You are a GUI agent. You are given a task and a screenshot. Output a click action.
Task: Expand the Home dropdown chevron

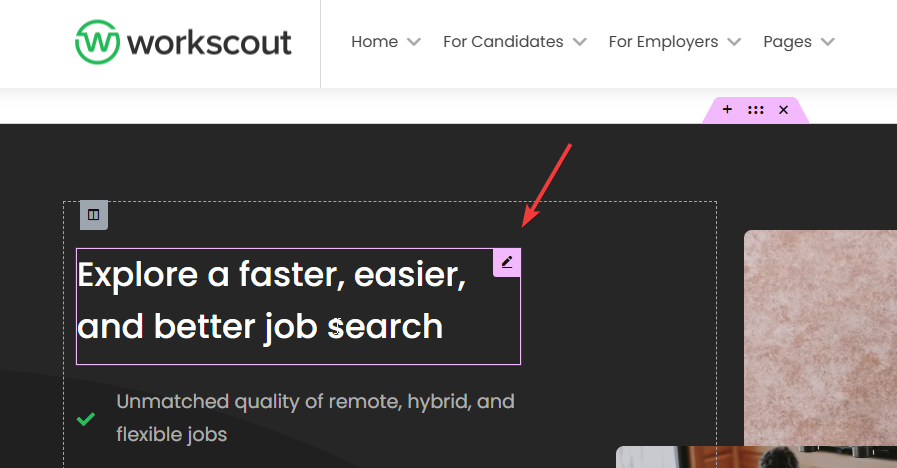click(414, 42)
